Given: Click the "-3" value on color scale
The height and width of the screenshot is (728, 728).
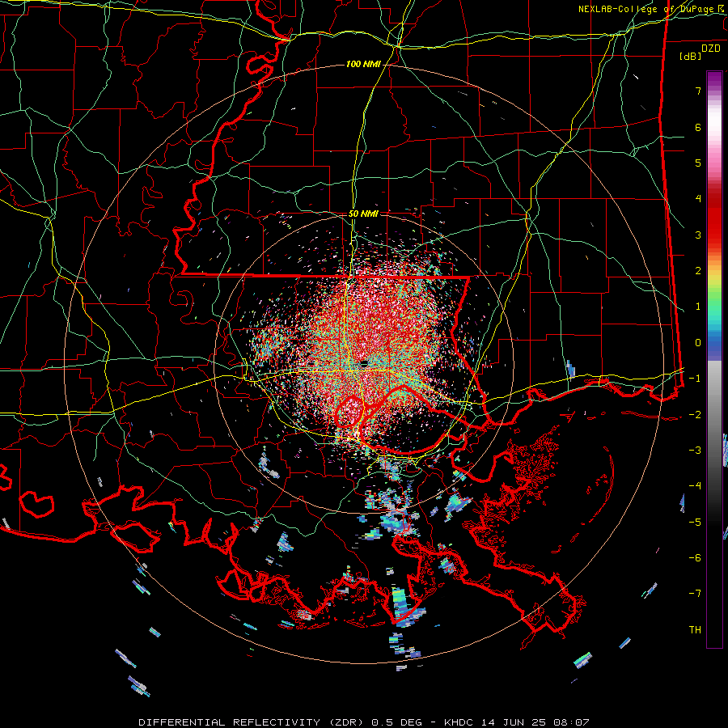Looking at the screenshot, I should pos(695,451).
